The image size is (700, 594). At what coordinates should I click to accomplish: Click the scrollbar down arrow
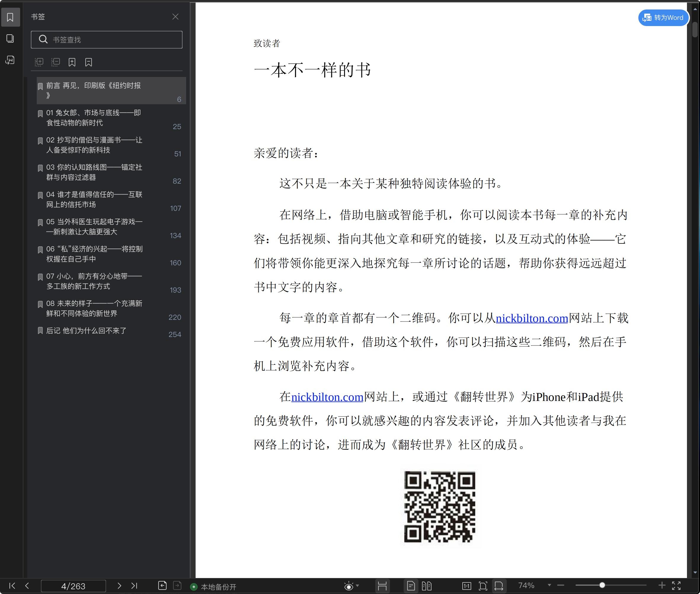(695, 572)
